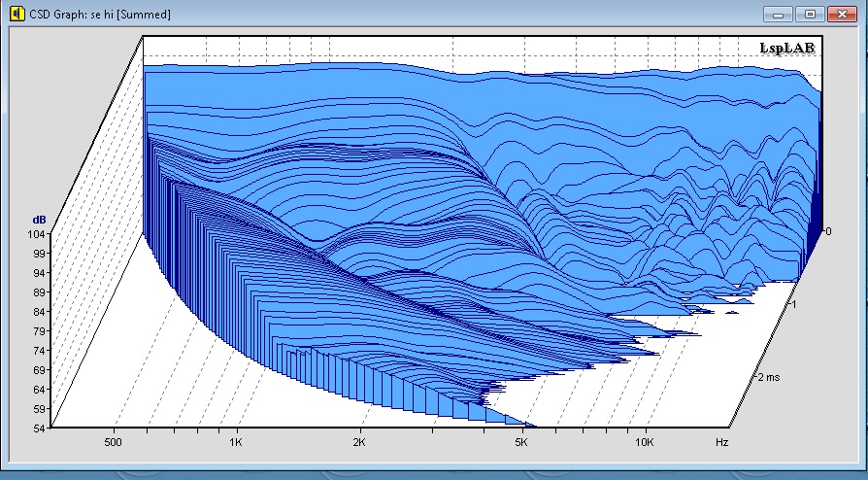
Task: Click the 99 dB axis value
Action: (x=38, y=254)
